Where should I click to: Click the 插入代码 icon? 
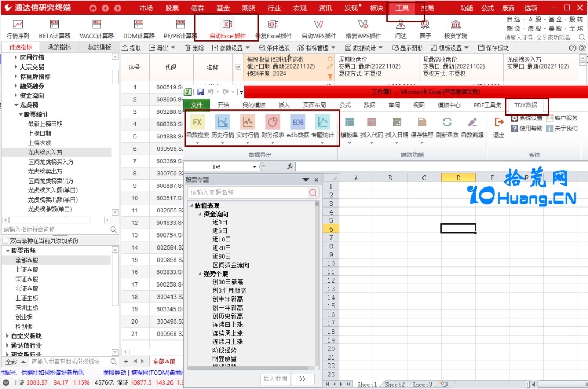point(372,122)
